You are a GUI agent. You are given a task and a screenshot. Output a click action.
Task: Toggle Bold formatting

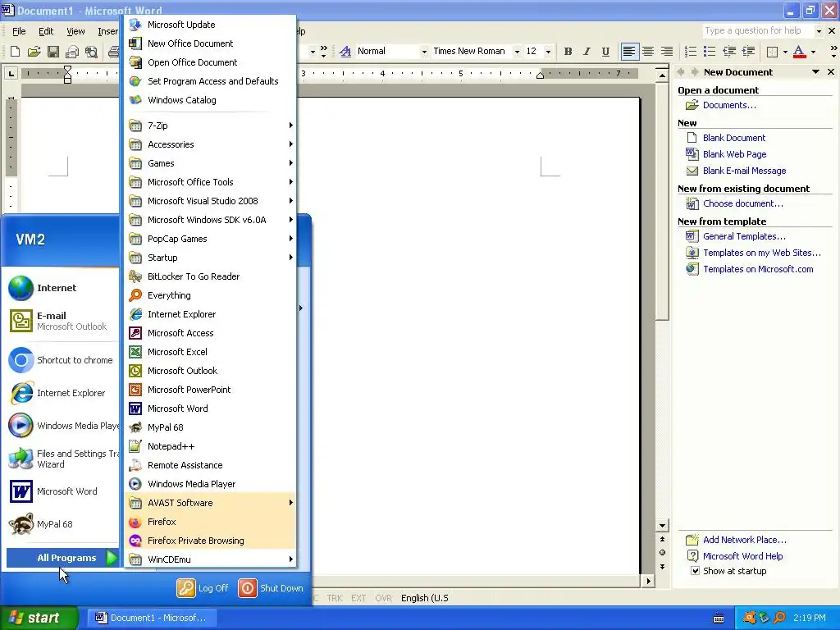point(568,52)
